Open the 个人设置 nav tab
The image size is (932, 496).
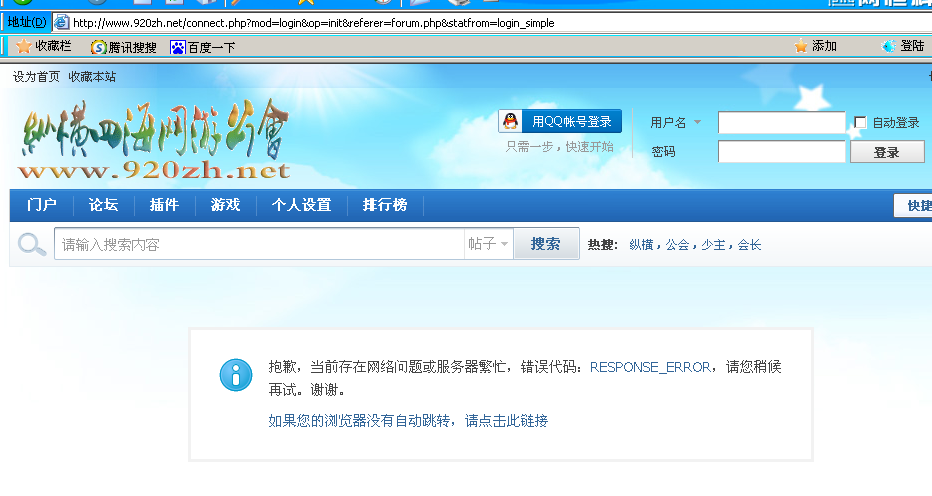(301, 205)
